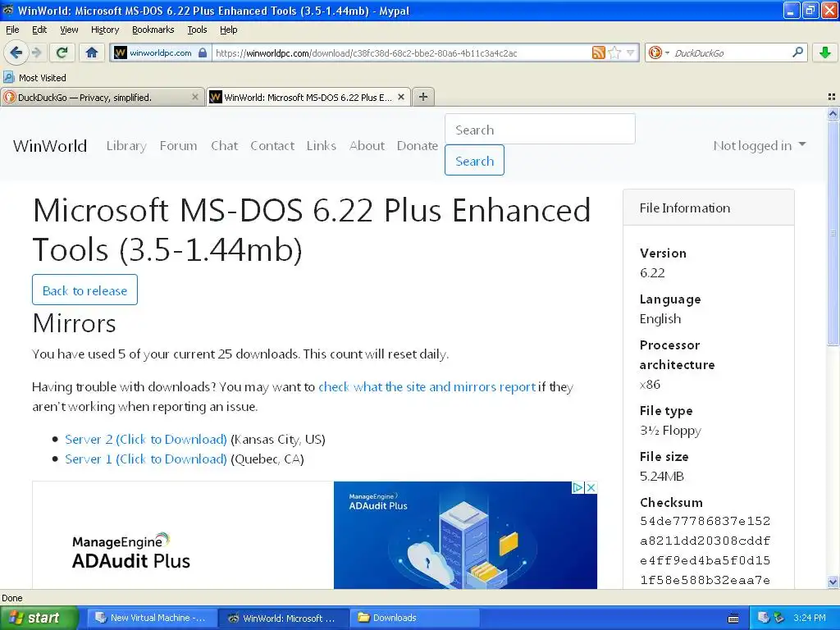Image resolution: width=840 pixels, height=630 pixels.
Task: Open the File menu
Action: pos(12,30)
